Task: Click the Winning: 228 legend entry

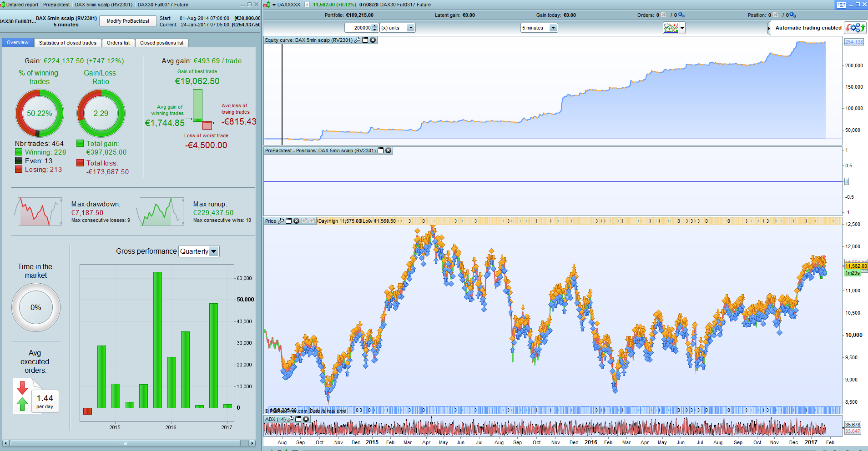Action: coord(40,152)
